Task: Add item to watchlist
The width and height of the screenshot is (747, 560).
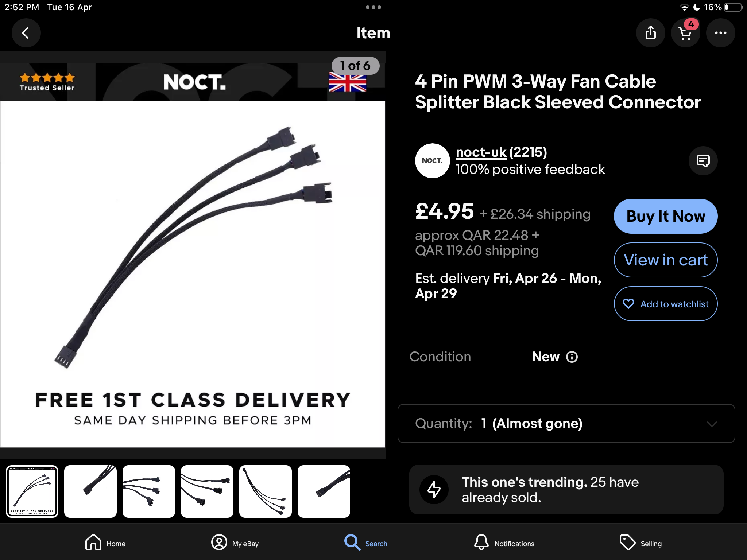Action: (x=666, y=304)
